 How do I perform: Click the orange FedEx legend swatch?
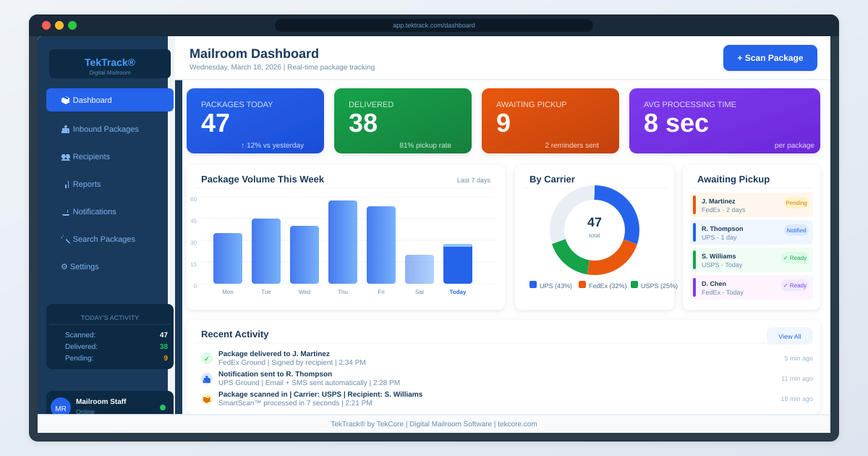coord(582,285)
